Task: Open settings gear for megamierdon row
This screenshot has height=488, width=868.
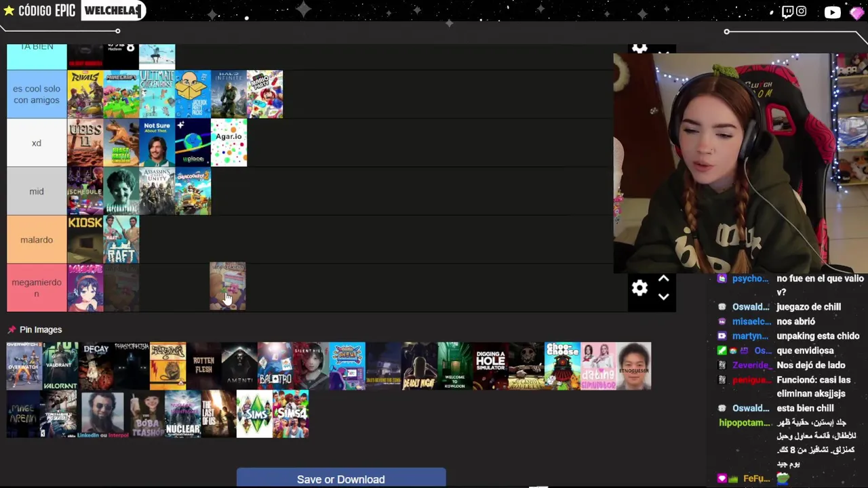Action: [x=639, y=288]
